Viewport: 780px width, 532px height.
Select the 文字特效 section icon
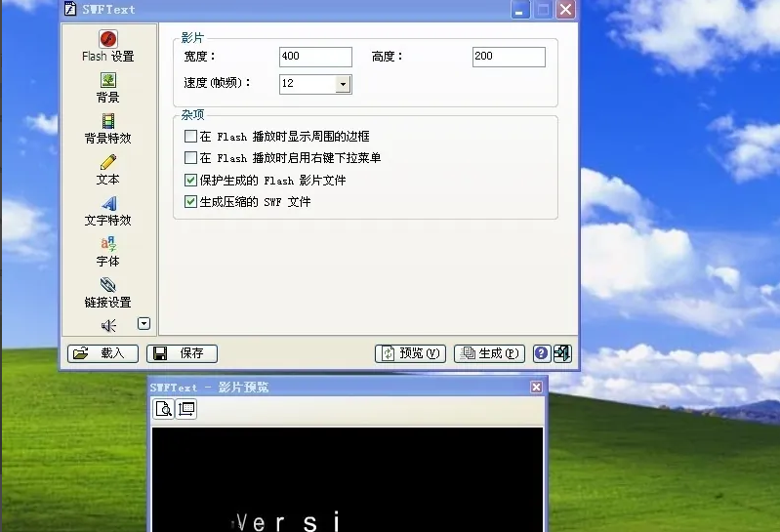pyautogui.click(x=108, y=203)
